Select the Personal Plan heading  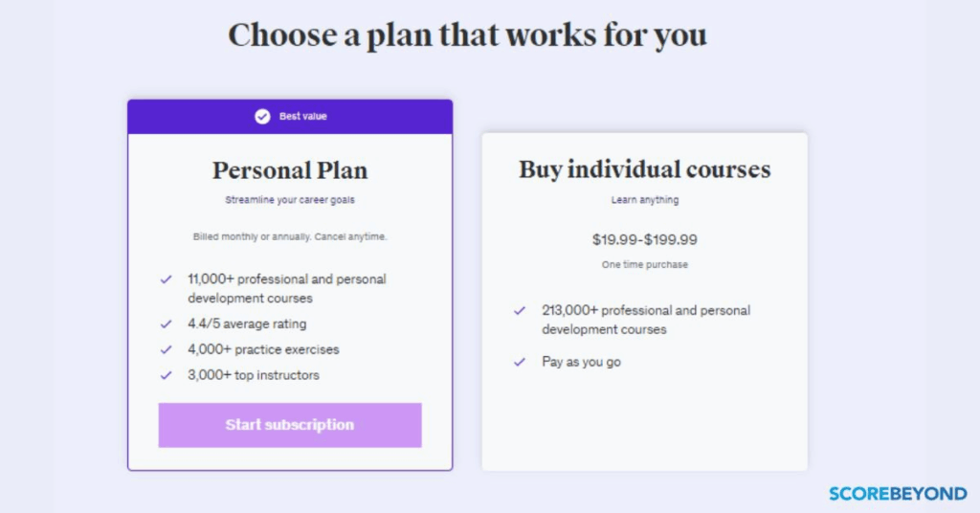[x=290, y=170]
